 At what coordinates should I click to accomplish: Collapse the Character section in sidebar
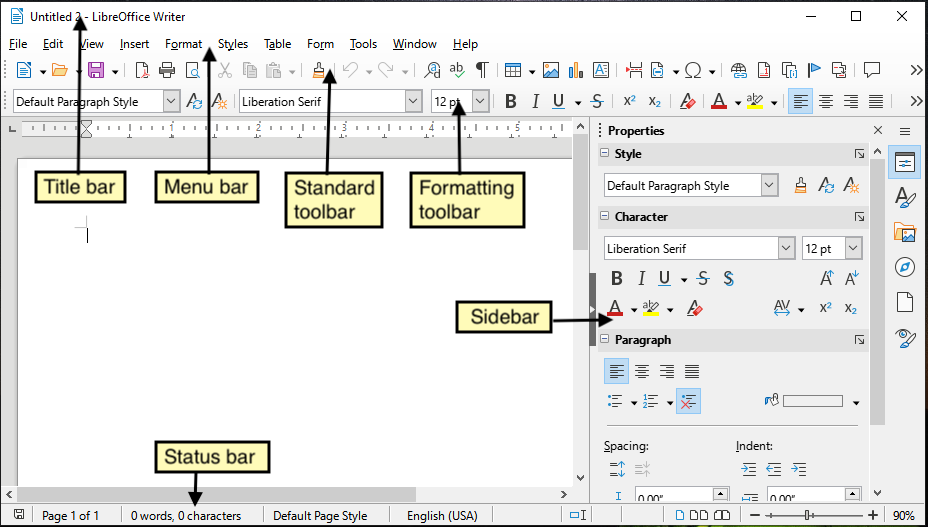pos(604,216)
